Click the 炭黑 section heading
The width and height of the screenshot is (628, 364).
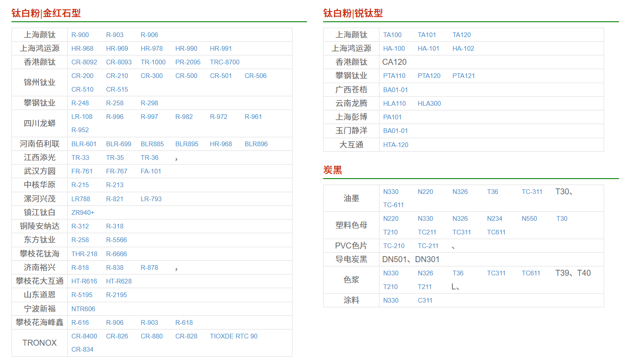(x=333, y=170)
